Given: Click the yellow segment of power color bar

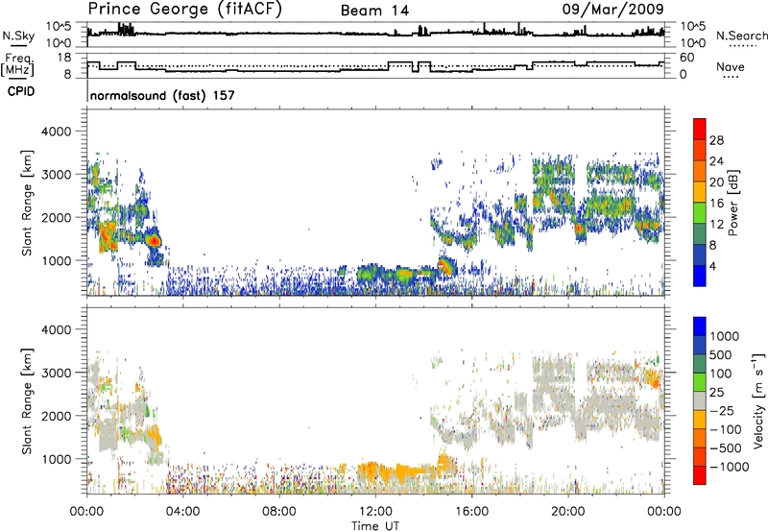Looking at the screenshot, I should (x=700, y=192).
